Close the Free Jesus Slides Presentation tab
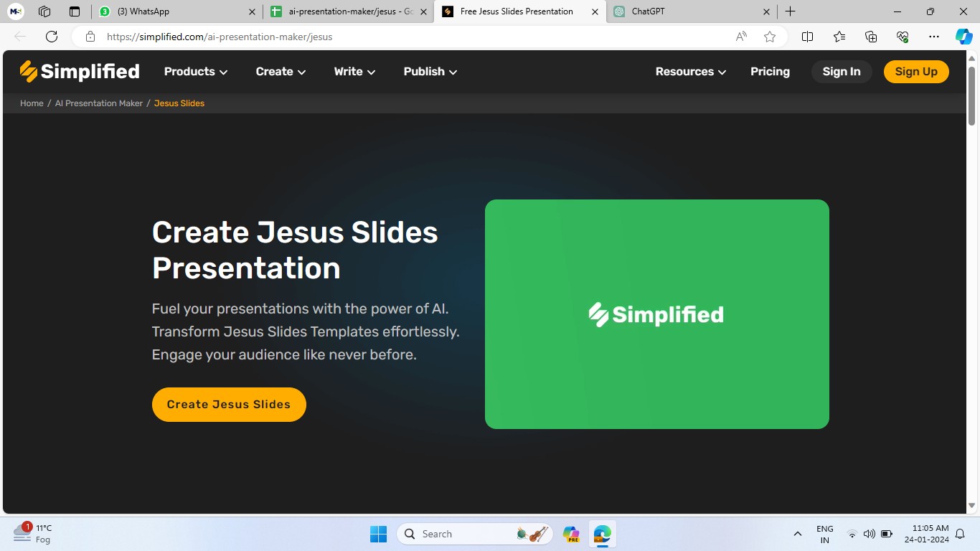The height and width of the screenshot is (551, 980). pos(595,11)
